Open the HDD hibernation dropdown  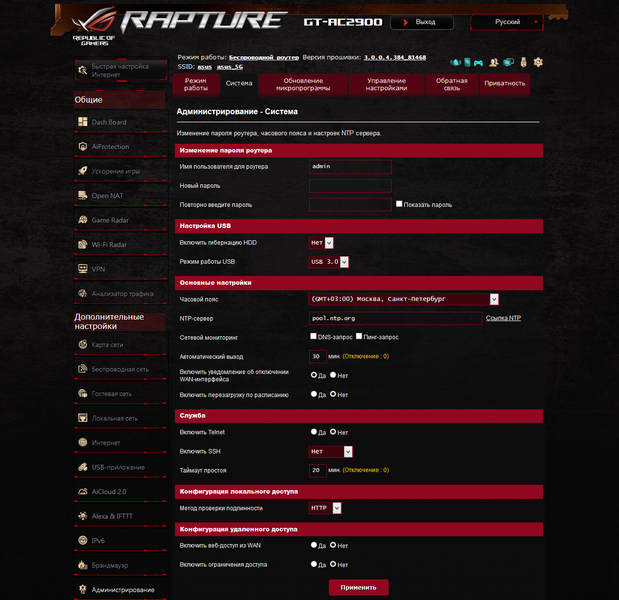pos(321,243)
